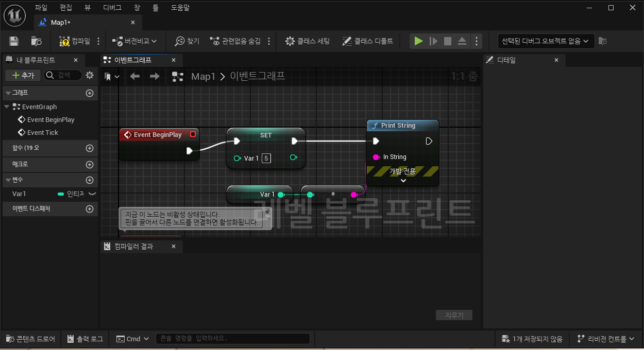Image resolution: width=644 pixels, height=350 pixels.
Task: Click the skip frame advance button
Action: click(x=433, y=41)
